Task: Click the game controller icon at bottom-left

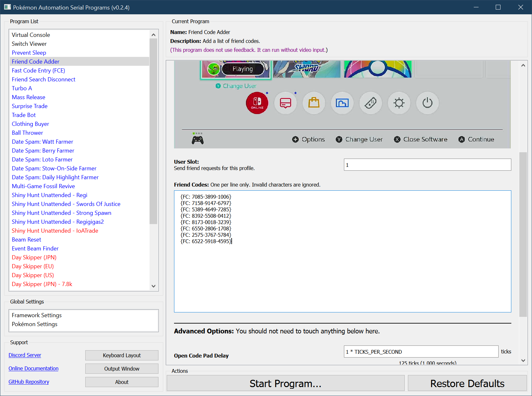Action: tap(198, 140)
